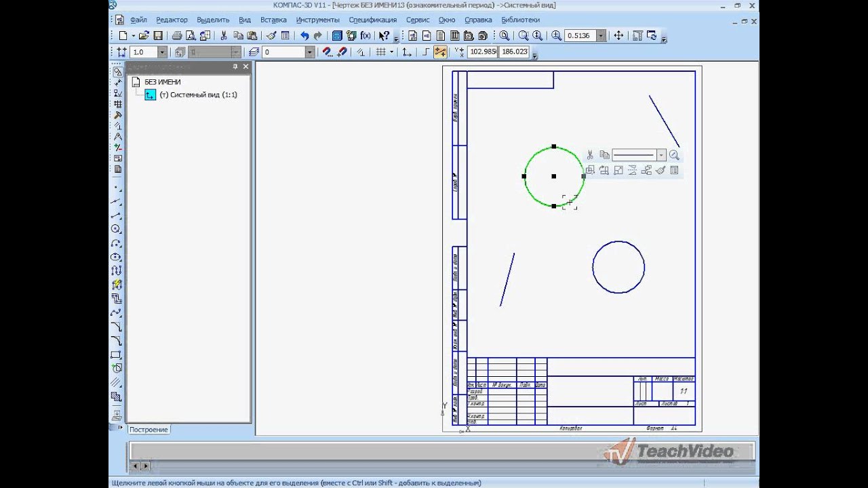
Task: Switch to the dimensions toolbar page
Action: pos(117,83)
